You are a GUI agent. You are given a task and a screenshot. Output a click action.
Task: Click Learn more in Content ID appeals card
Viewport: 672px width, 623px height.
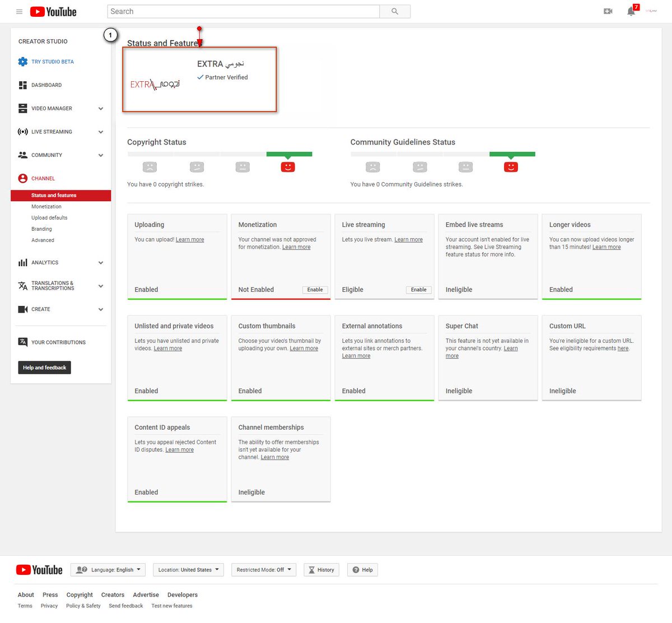pyautogui.click(x=180, y=450)
